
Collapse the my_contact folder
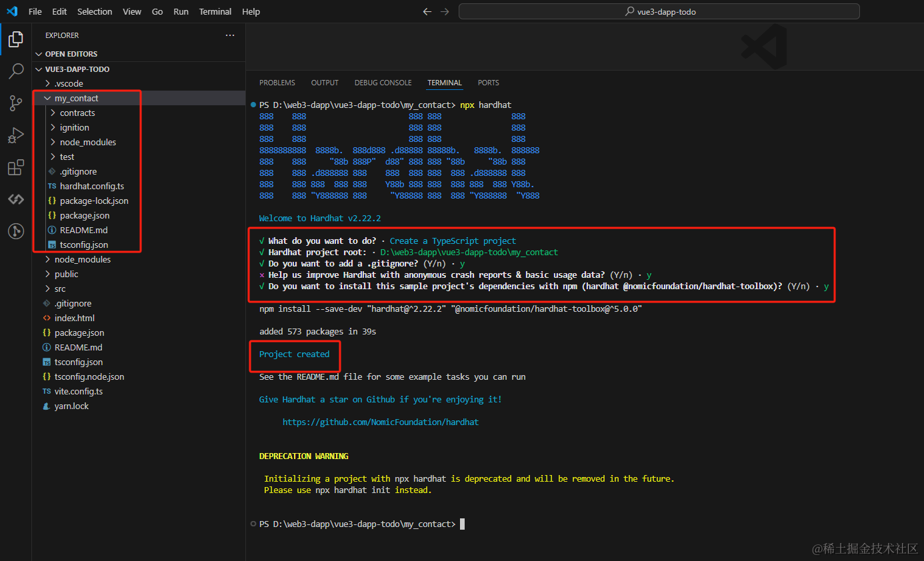coord(139,98)
